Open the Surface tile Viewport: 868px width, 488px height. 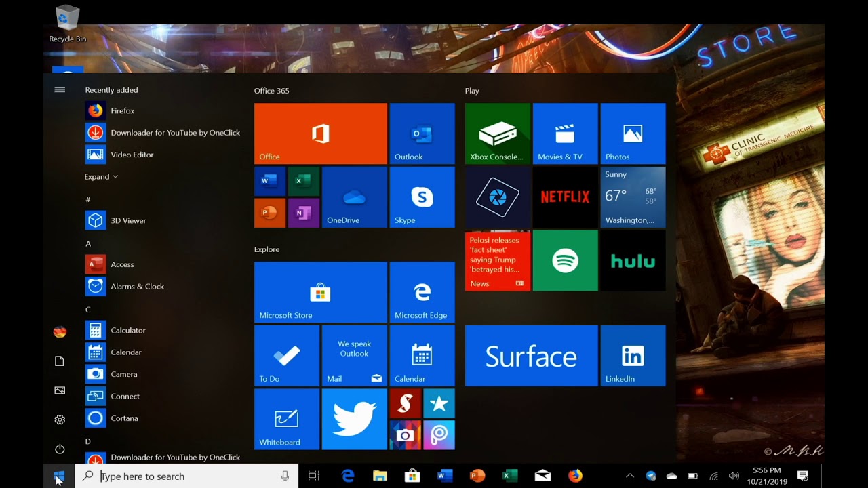[x=531, y=356]
